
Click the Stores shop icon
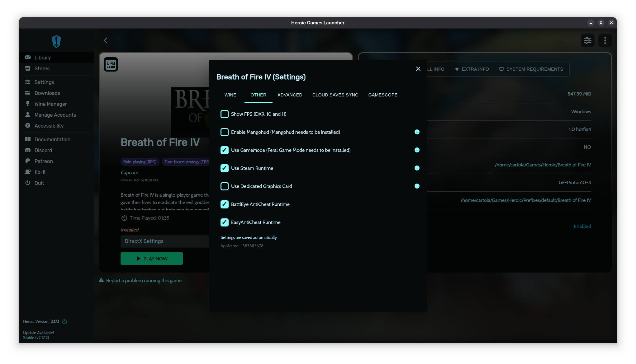coord(28,68)
